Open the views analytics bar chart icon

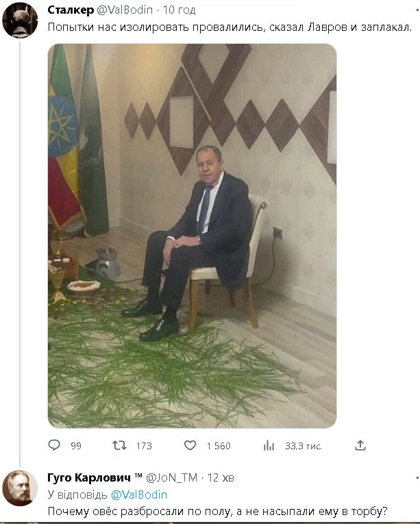pos(269,445)
